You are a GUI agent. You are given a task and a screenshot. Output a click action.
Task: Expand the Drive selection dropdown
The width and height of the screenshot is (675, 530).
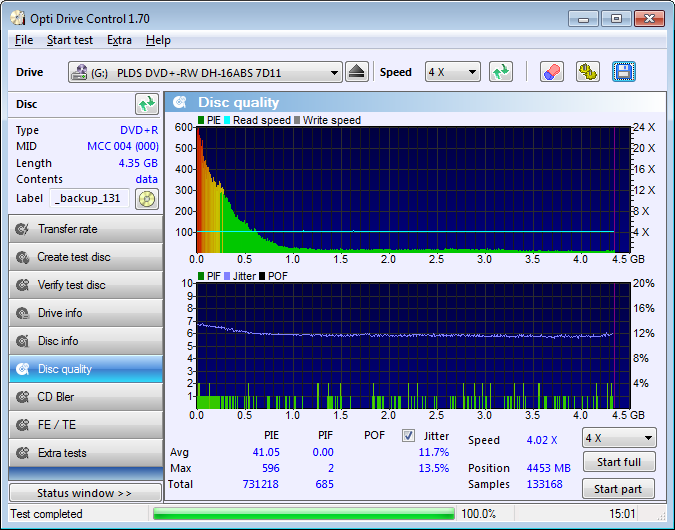point(334,73)
